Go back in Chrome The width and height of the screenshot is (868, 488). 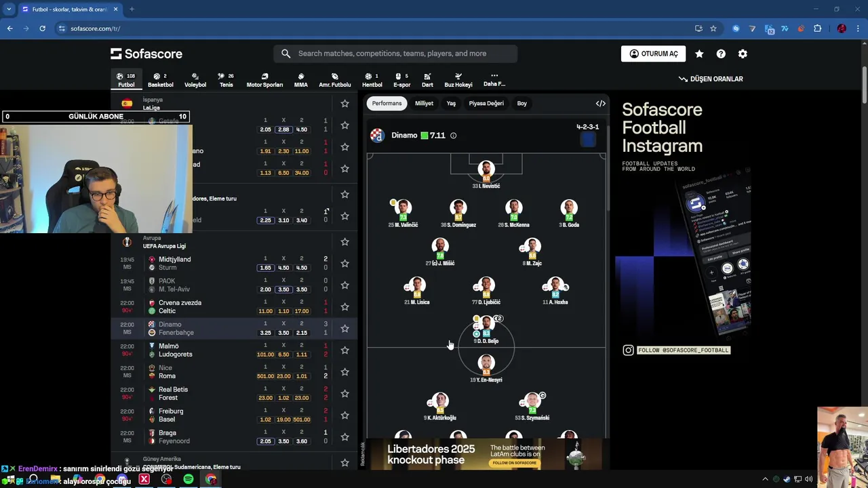(x=9, y=28)
